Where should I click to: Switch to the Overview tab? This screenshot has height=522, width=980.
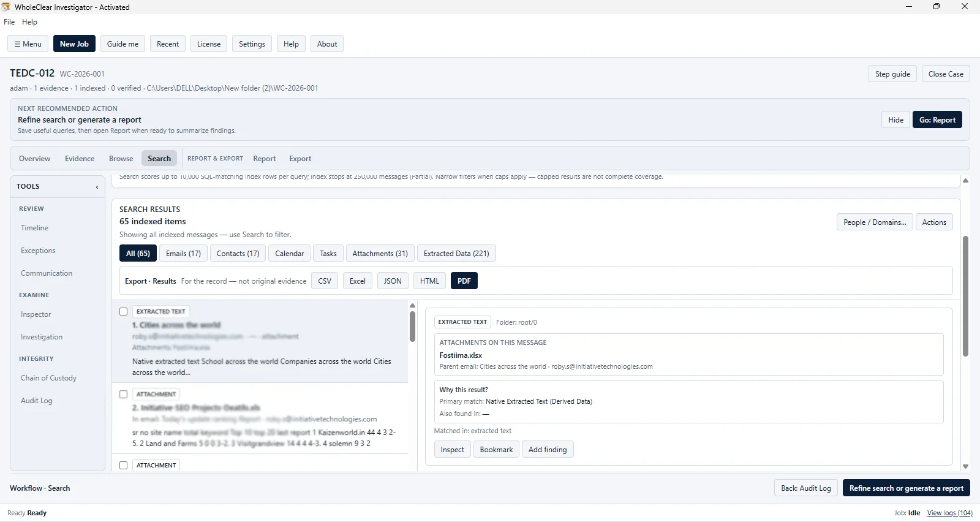click(x=34, y=159)
